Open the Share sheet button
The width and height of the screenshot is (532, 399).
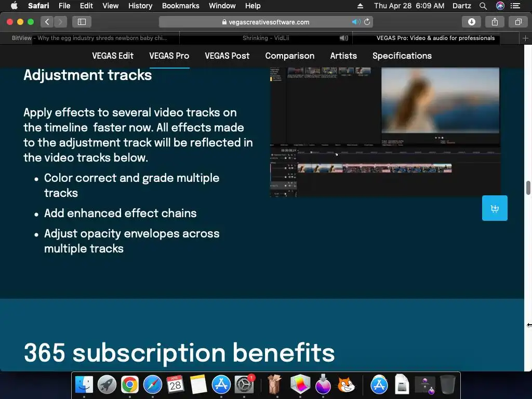tap(495, 22)
